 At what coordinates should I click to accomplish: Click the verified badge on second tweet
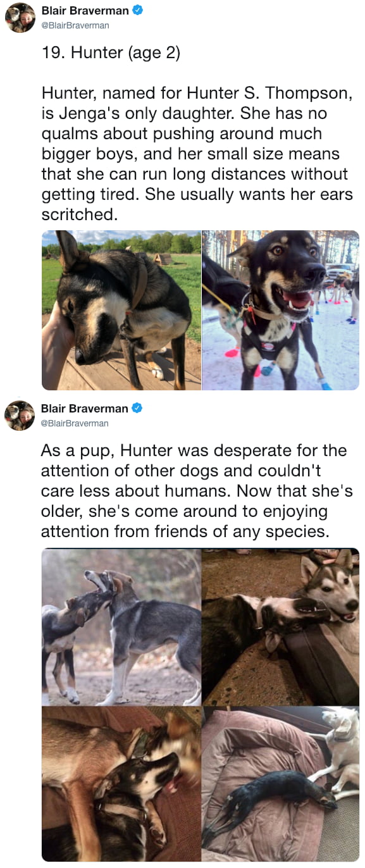137,409
